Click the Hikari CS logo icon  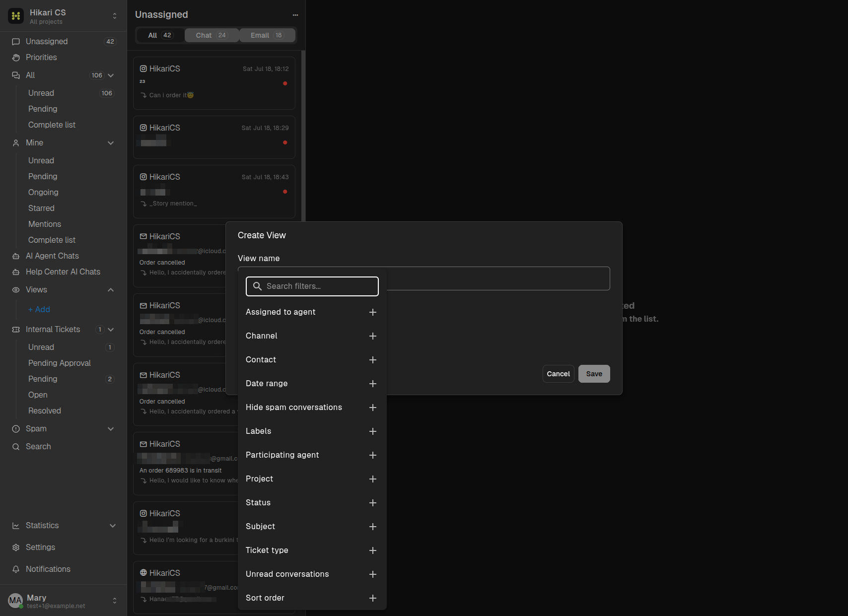16,16
